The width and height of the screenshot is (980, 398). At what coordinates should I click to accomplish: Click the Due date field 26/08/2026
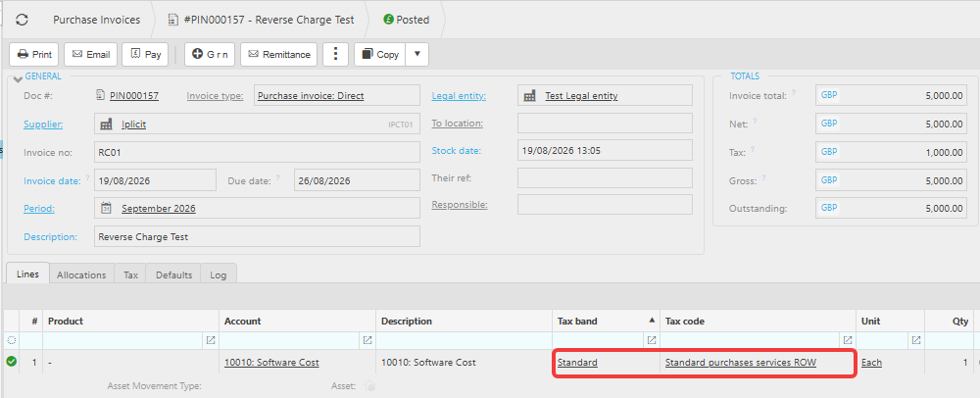click(x=357, y=180)
